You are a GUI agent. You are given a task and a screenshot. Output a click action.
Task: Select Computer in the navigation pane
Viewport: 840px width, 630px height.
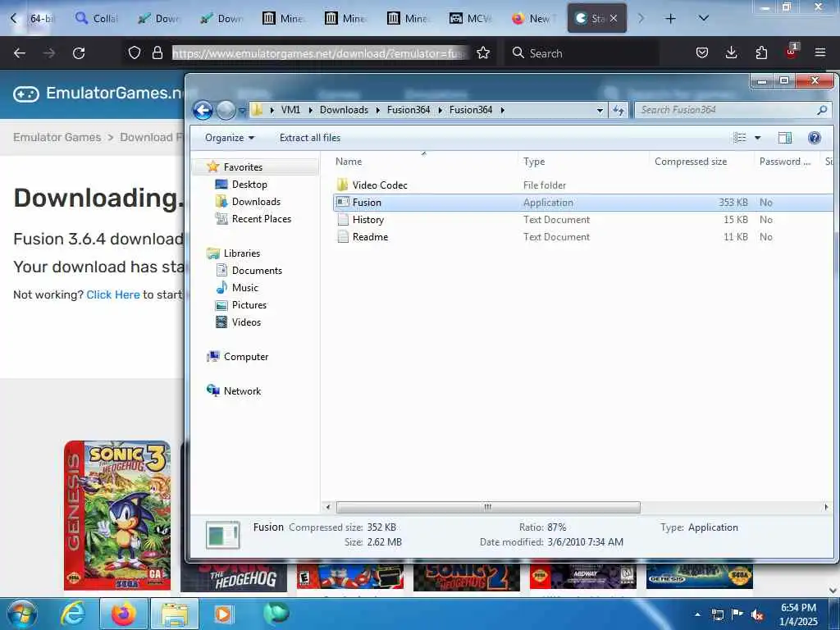point(246,356)
